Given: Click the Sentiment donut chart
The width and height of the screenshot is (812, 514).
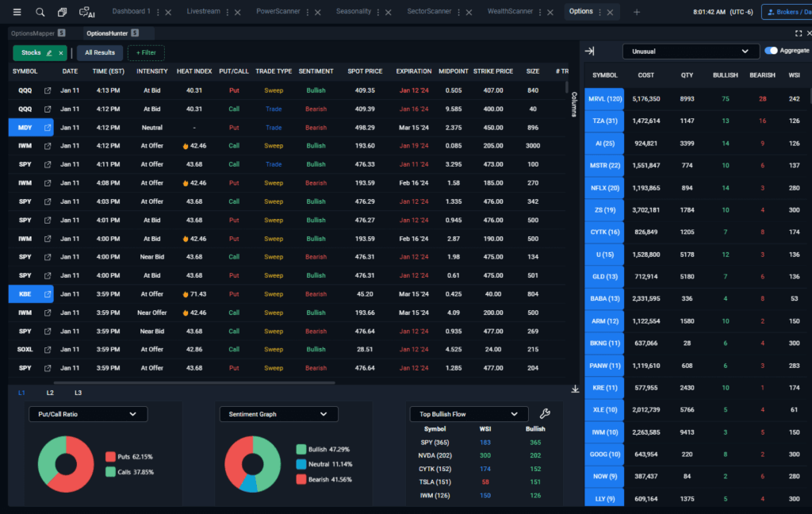Looking at the screenshot, I should point(252,464).
